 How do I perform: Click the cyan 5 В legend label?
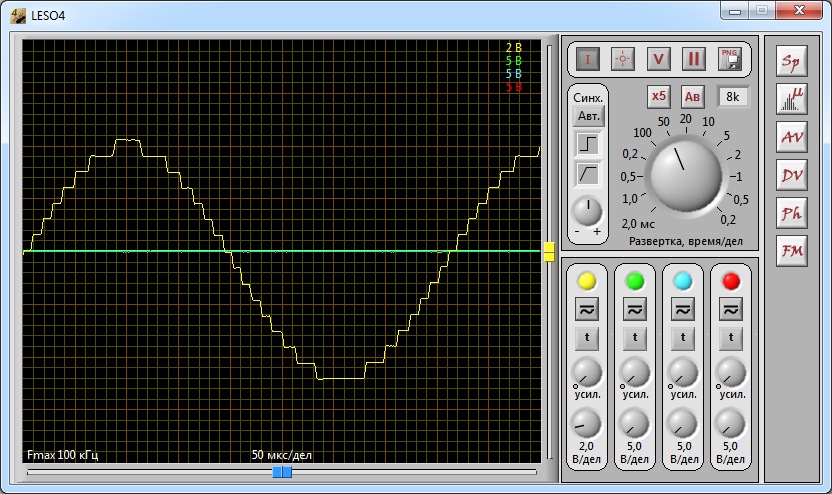point(514,74)
